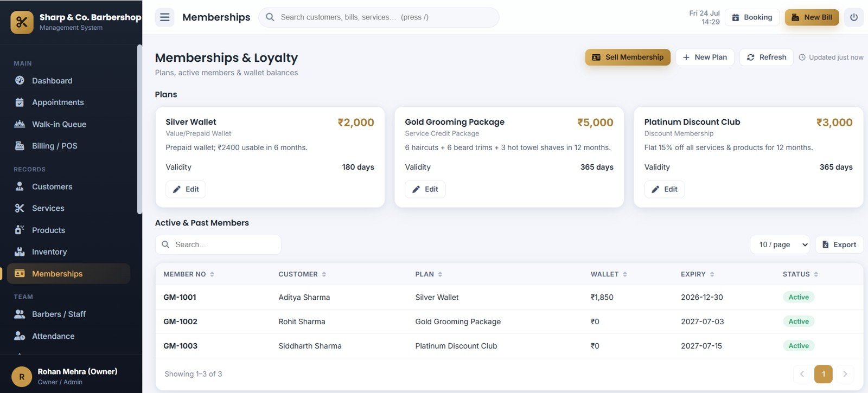Open Appointments in the sidebar

point(69,102)
